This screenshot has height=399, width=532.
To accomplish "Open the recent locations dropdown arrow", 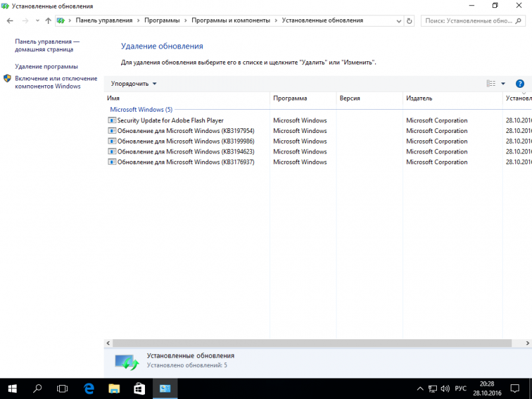I will (x=37, y=21).
